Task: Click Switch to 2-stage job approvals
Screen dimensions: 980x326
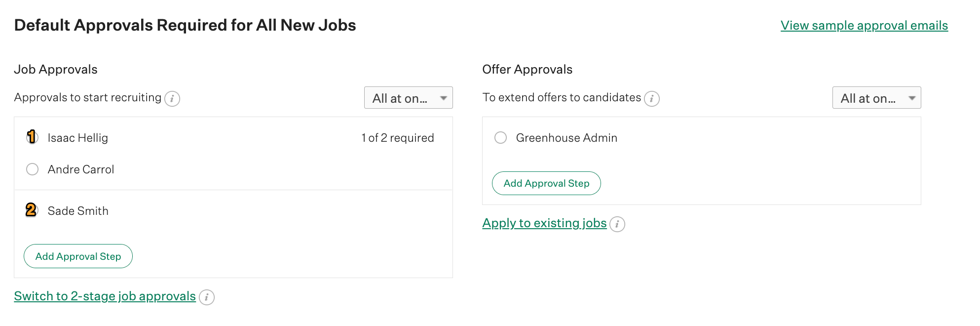Action: (105, 296)
